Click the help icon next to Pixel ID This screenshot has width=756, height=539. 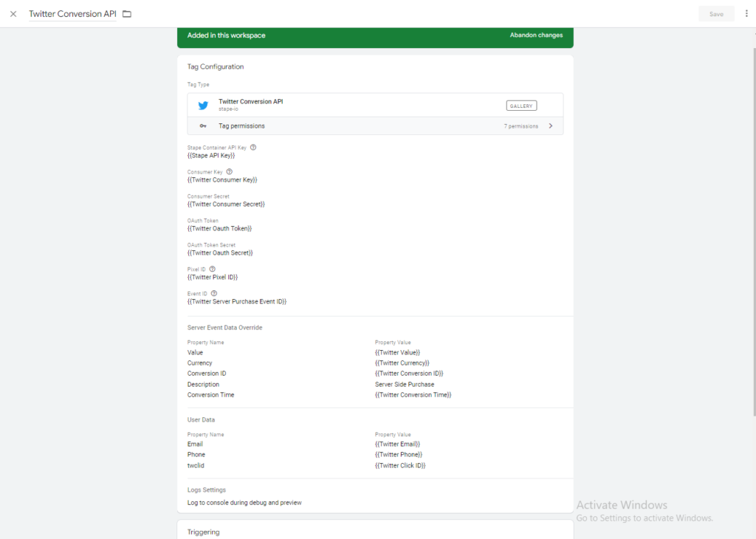tap(213, 269)
